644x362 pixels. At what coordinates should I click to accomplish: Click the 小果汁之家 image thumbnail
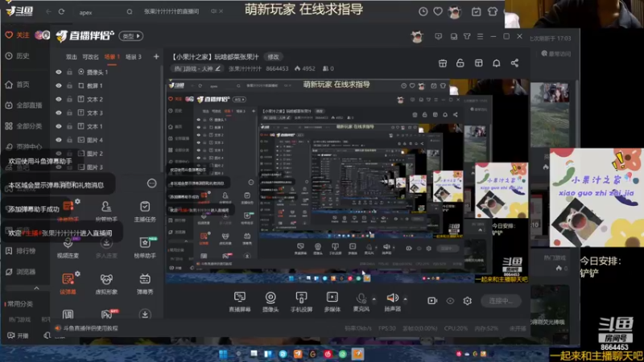click(597, 197)
